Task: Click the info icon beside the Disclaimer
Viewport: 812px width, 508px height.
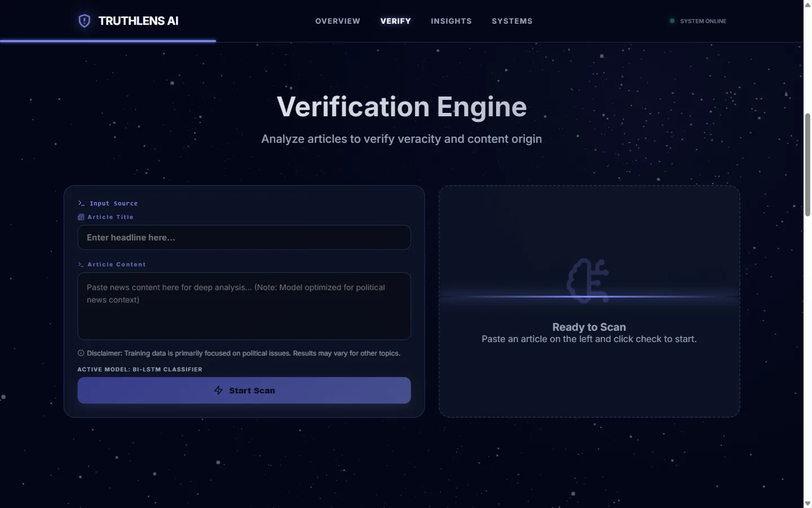Action: click(81, 353)
